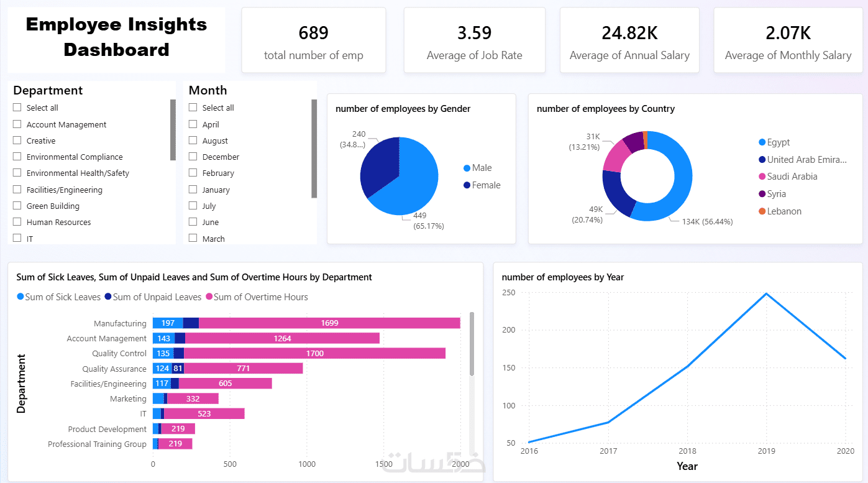Click the Month slicer scrollbar

[x=314, y=149]
